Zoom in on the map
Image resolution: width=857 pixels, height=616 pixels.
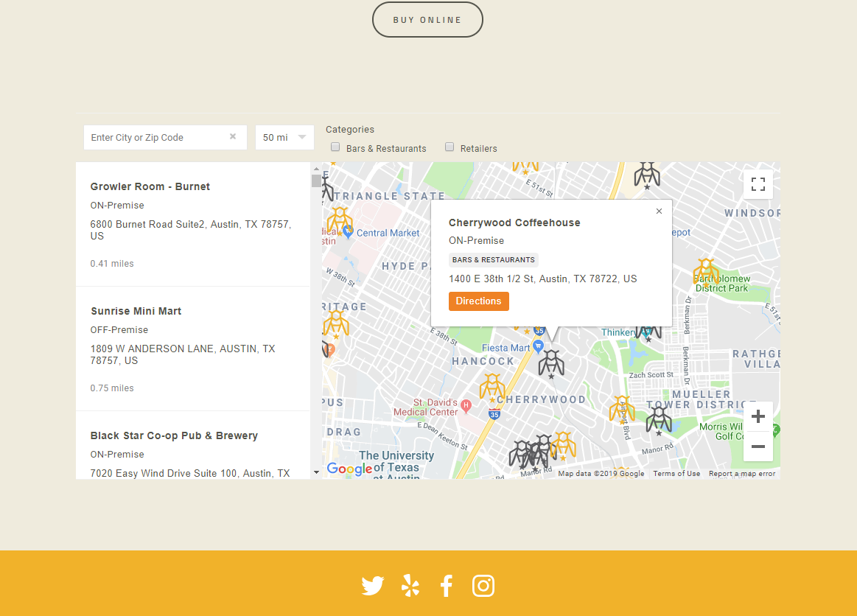pyautogui.click(x=758, y=416)
